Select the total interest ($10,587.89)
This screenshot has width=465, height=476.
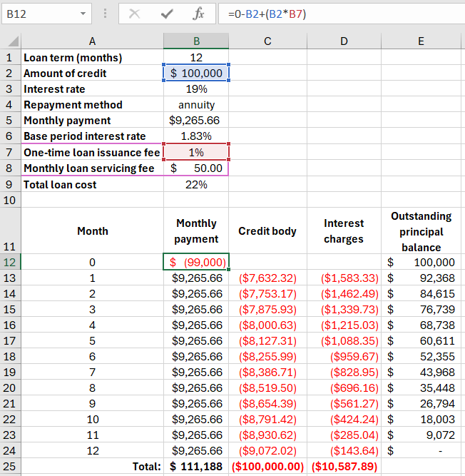tap(344, 466)
